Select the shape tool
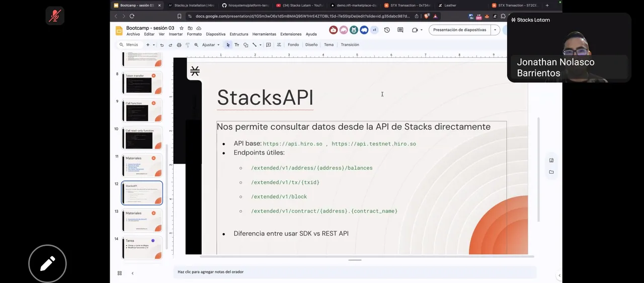This screenshot has height=283, width=644. [246, 45]
